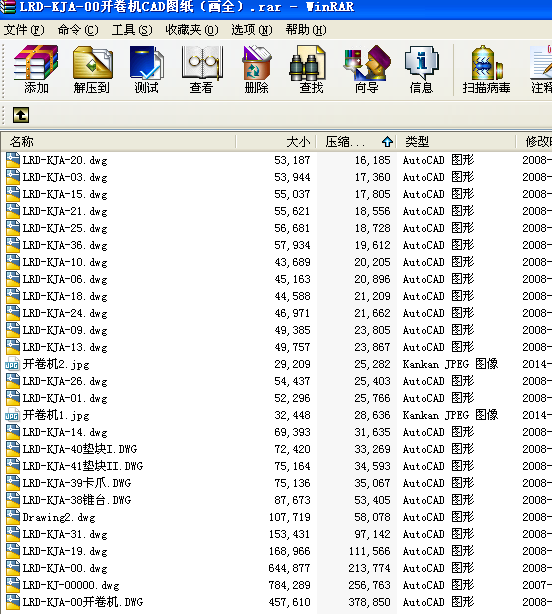Select file LRD-KJA-19.dwg
Screen dimensions: 552x614
[65, 551]
